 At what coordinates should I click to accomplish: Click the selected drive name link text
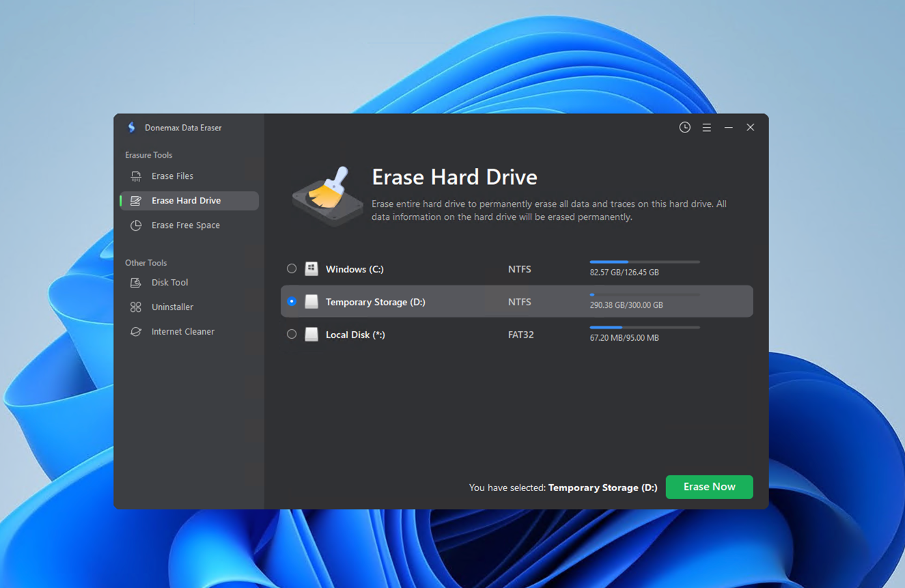(x=602, y=488)
